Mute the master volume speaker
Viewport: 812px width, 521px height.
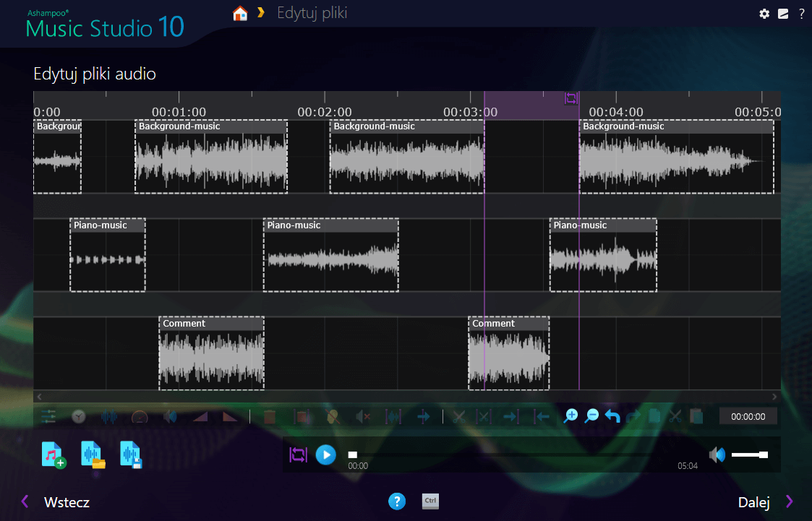pyautogui.click(x=716, y=455)
